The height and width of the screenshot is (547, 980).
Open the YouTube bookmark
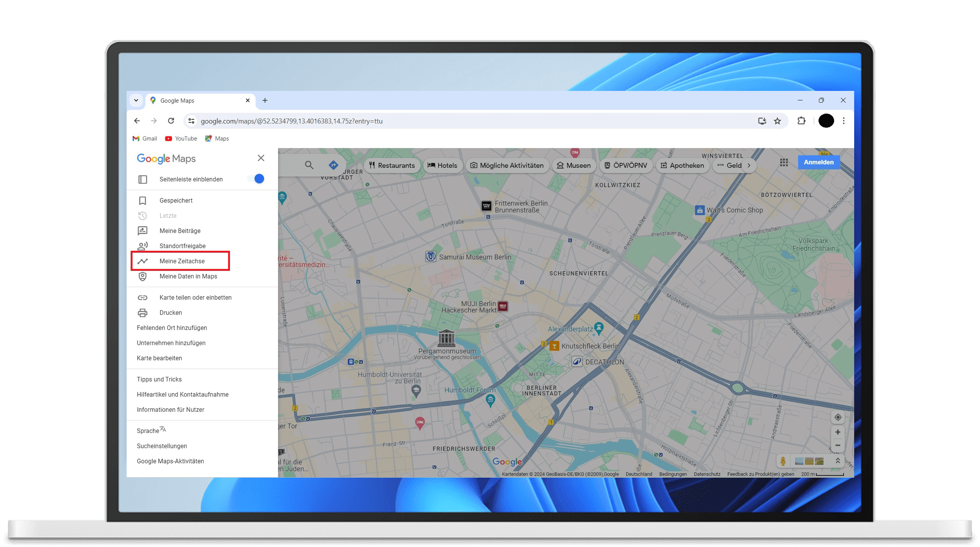pos(181,139)
